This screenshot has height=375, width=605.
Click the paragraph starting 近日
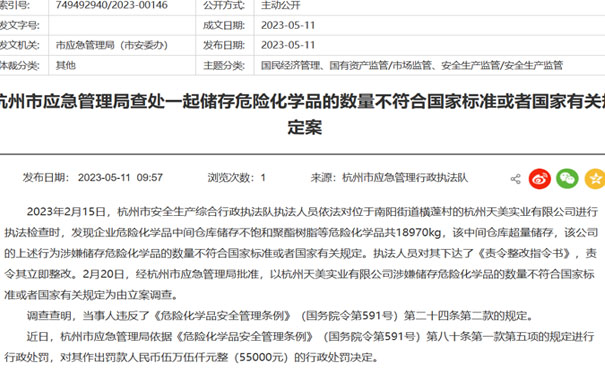(299, 347)
